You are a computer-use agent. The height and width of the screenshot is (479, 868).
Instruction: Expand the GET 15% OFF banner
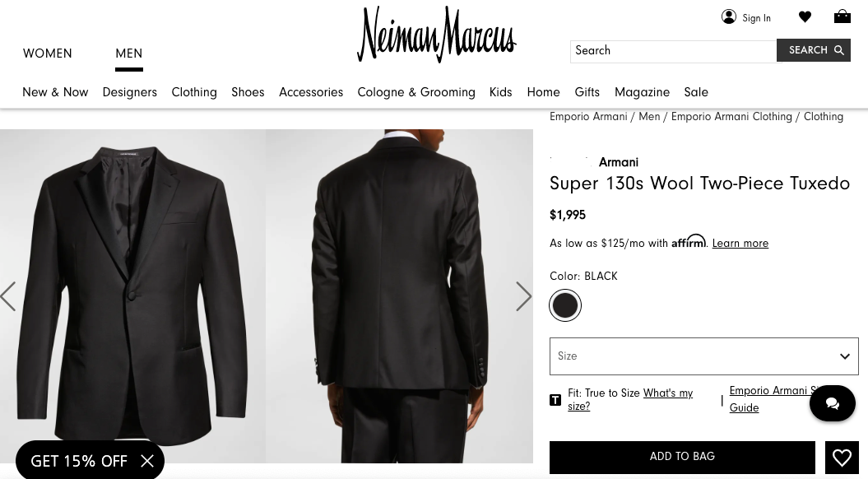[x=79, y=461]
